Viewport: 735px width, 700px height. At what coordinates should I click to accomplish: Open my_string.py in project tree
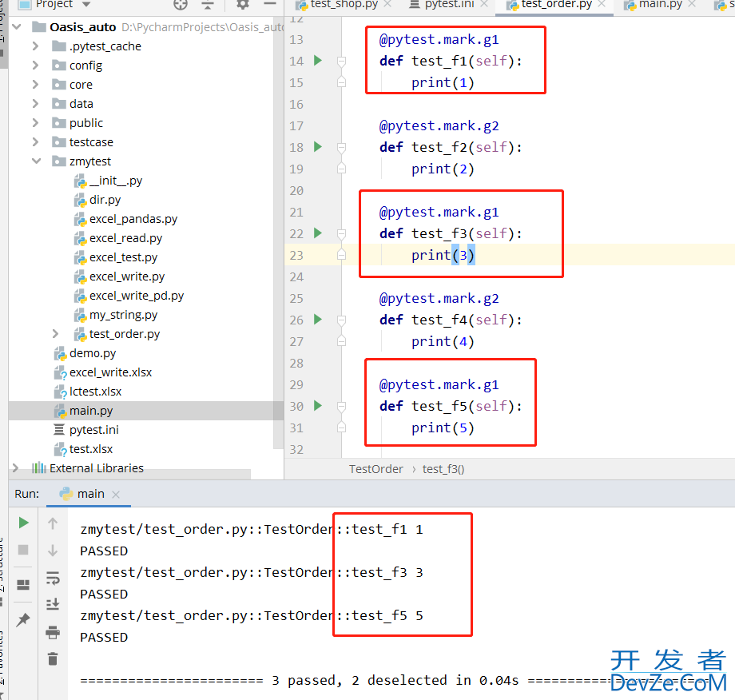[x=123, y=315]
